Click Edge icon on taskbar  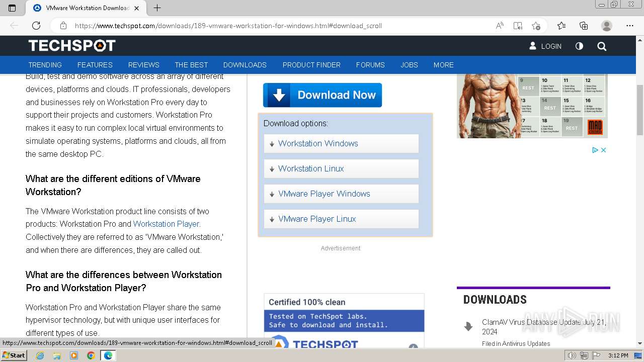(108, 355)
